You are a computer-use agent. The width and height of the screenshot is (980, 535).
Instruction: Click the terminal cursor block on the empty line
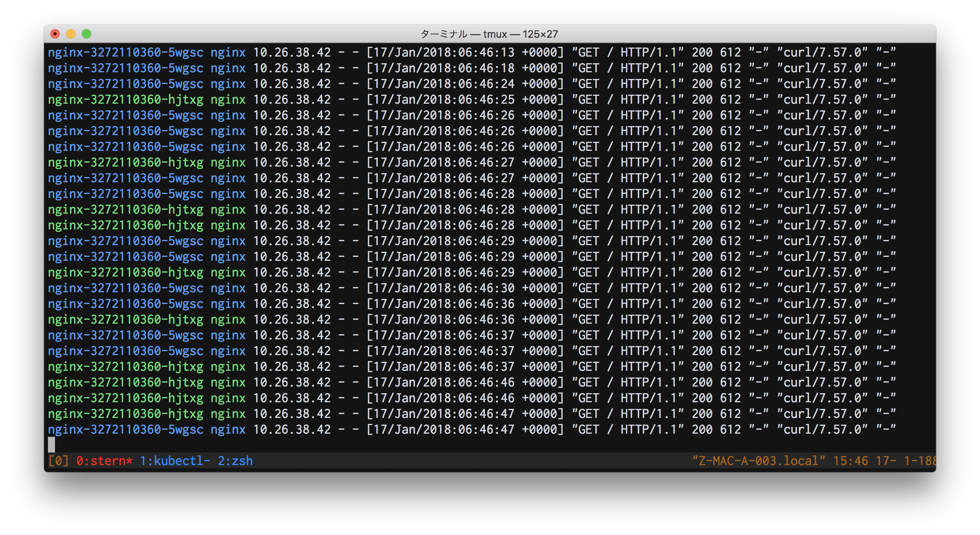[51, 445]
